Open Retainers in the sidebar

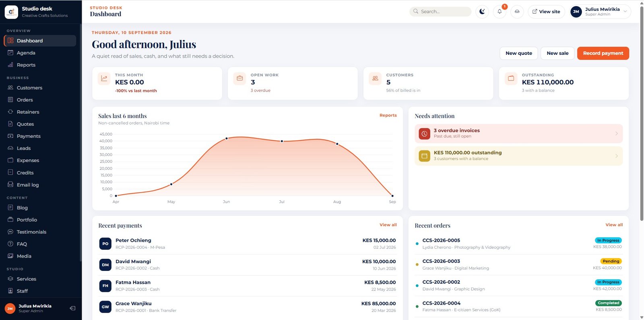[40, 112]
